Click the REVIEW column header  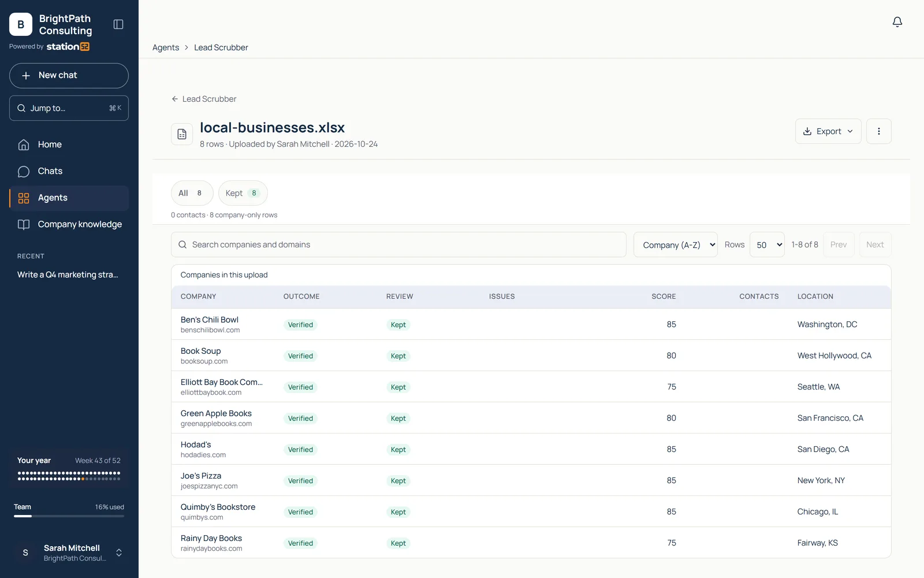(x=400, y=297)
